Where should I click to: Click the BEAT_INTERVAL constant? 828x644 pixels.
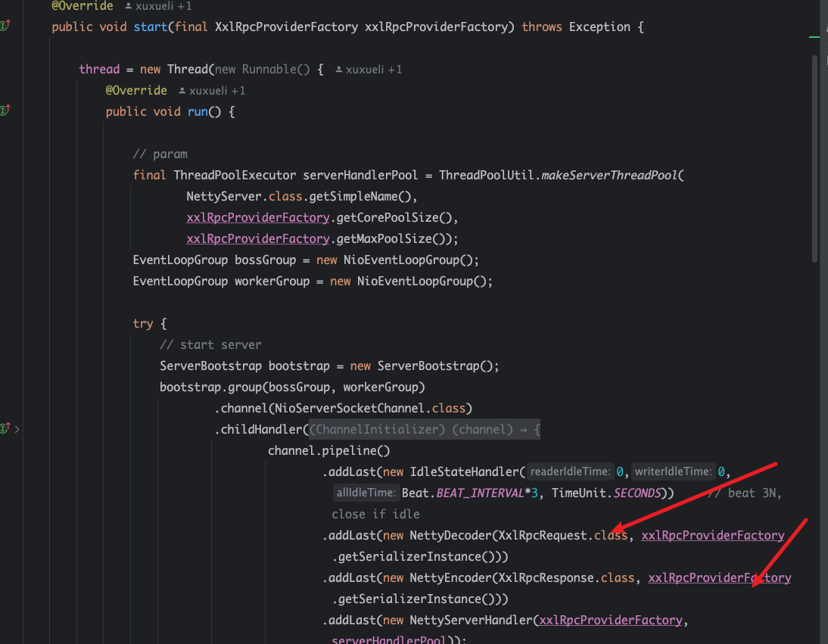tap(481, 493)
